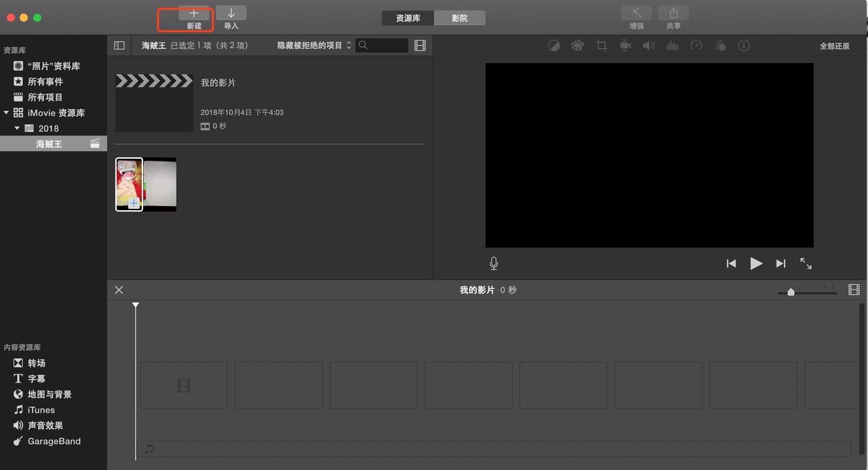
Task: Play the movie in viewer
Action: (756, 263)
